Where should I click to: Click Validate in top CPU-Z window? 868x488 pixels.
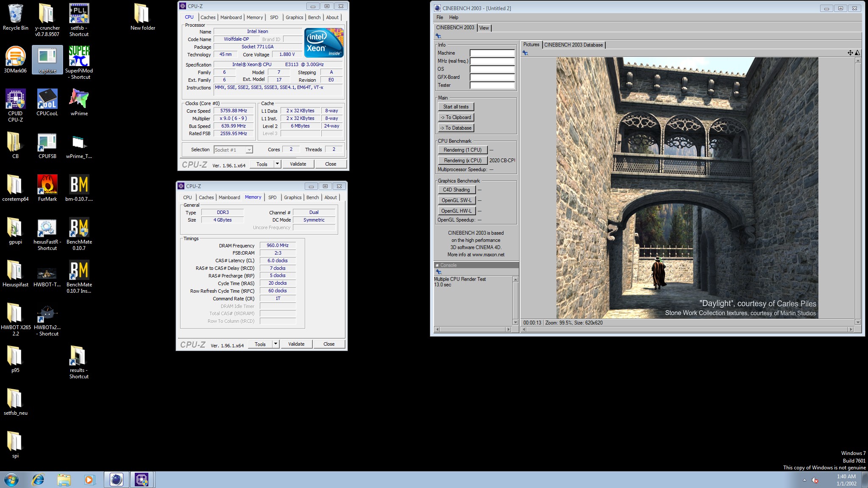pos(298,164)
